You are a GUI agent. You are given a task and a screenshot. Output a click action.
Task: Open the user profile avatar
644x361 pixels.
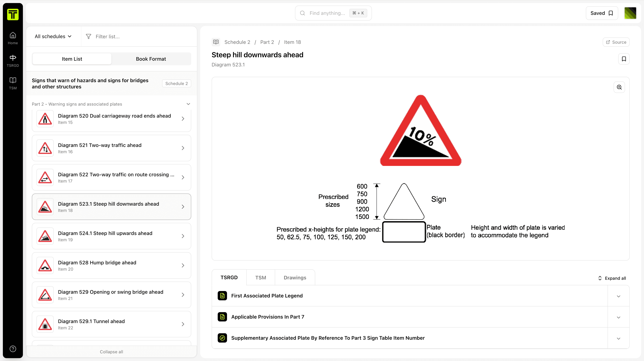[630, 13]
